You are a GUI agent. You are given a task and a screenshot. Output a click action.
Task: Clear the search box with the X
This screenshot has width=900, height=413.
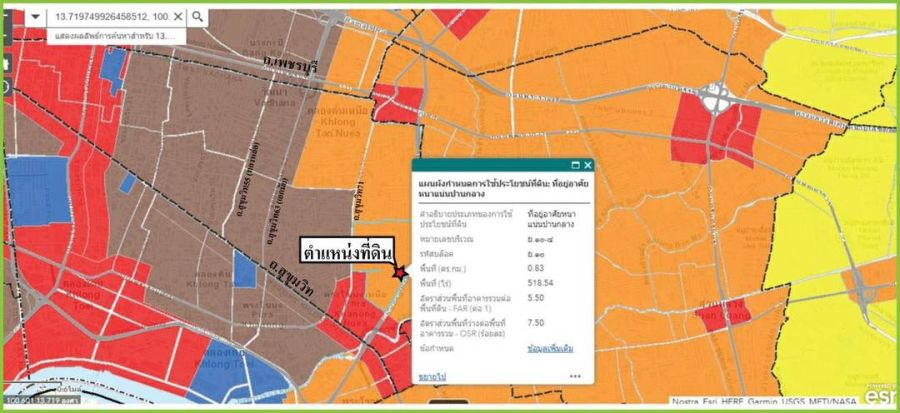[177, 17]
